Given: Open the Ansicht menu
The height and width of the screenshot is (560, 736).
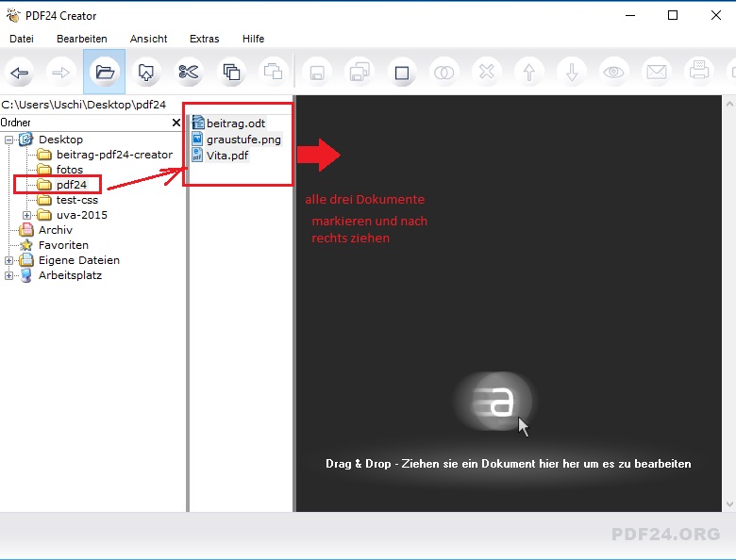Looking at the screenshot, I should (x=148, y=39).
